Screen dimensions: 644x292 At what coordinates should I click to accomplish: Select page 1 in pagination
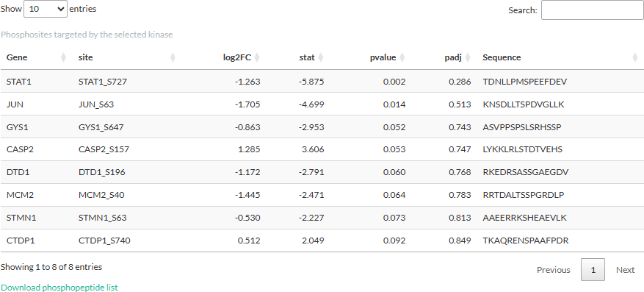(x=593, y=270)
